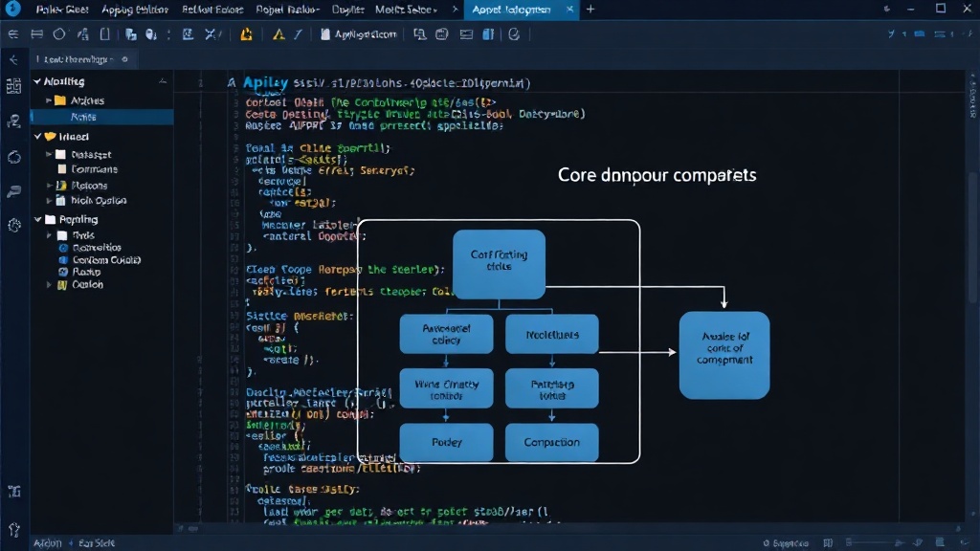980x551 pixels.
Task: Click the small icon beside window minimize button
Action: click(886, 9)
